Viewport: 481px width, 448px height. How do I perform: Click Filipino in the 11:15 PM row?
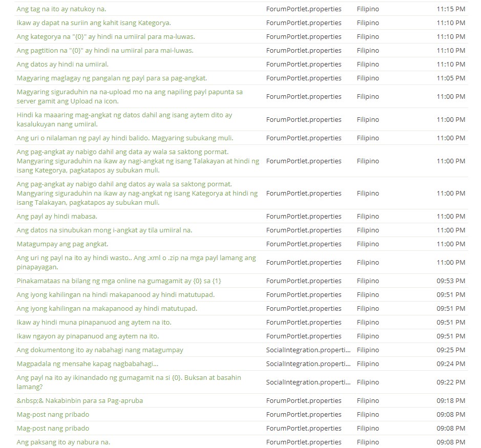(368, 9)
